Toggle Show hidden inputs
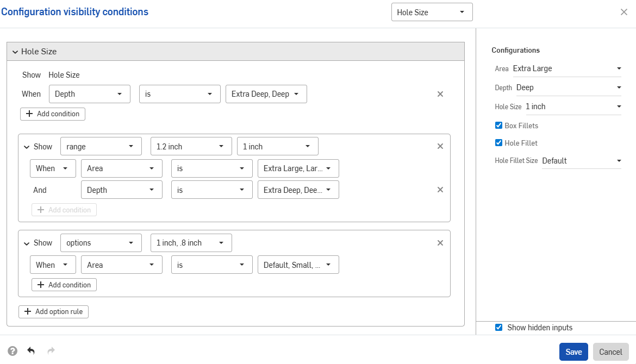 (x=498, y=327)
